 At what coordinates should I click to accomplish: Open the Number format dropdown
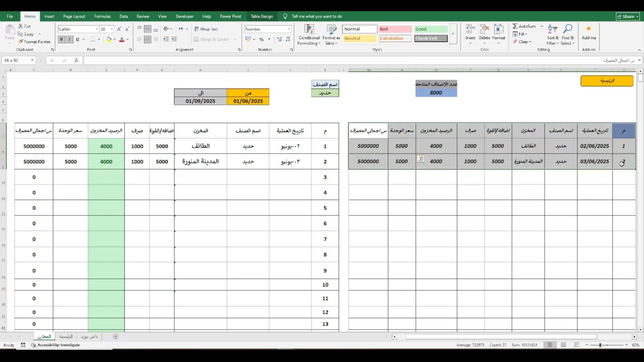click(289, 29)
